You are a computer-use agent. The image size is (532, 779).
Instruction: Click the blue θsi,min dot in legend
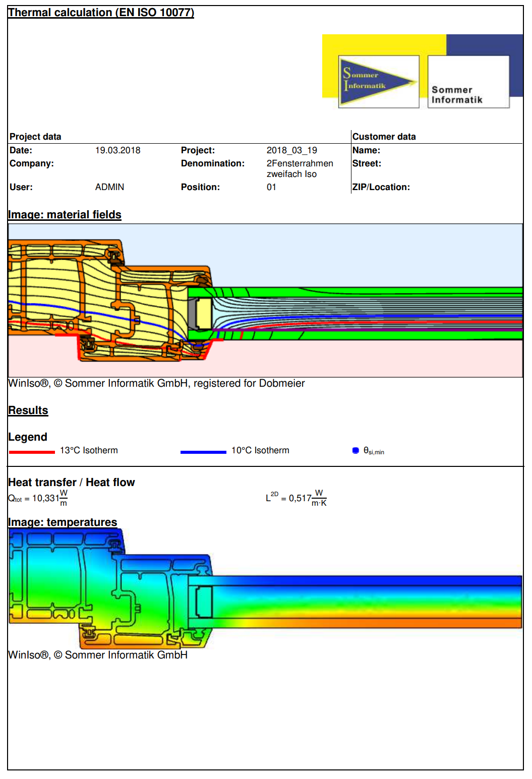(356, 450)
